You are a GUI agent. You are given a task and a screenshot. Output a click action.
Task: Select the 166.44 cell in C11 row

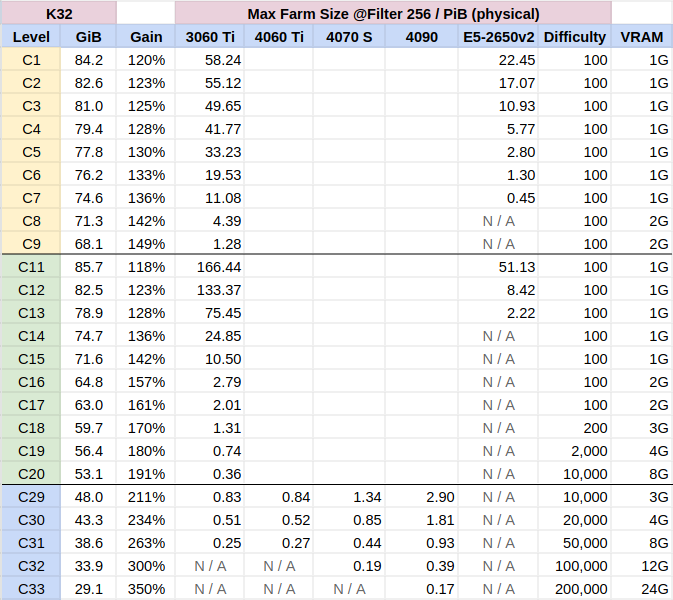pos(210,267)
